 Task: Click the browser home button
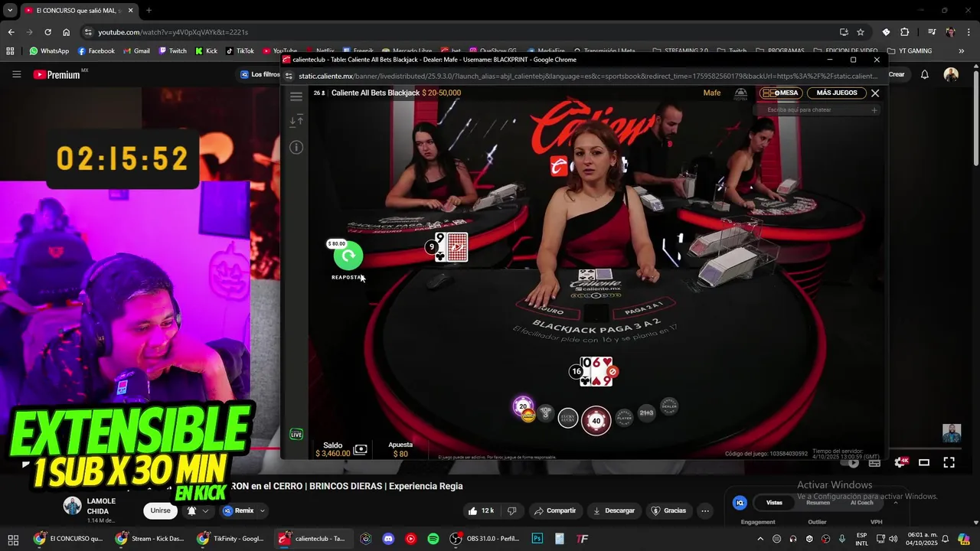click(x=66, y=32)
